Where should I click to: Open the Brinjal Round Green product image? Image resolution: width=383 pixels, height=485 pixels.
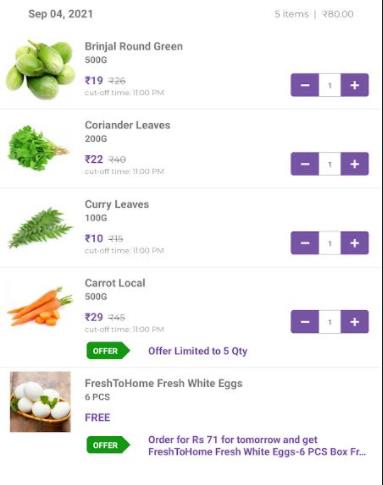[40, 70]
